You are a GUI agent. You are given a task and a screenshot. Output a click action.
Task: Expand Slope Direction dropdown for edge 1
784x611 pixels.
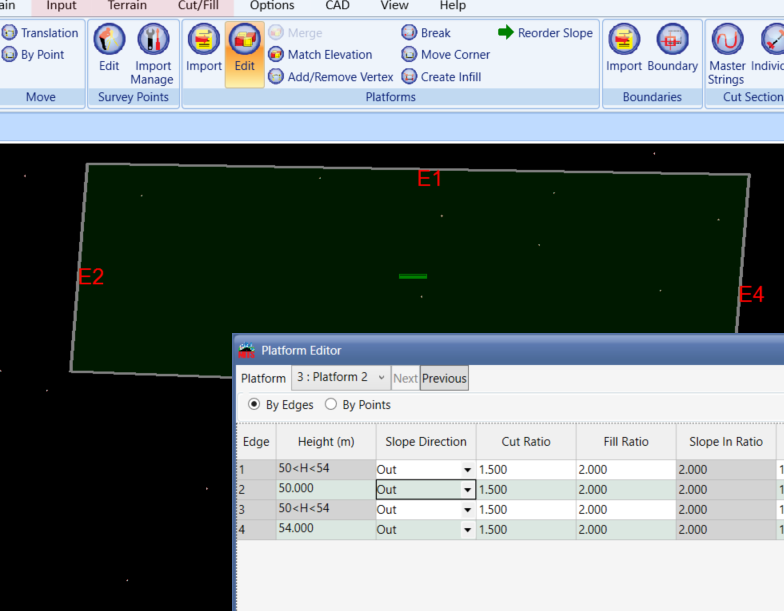467,470
